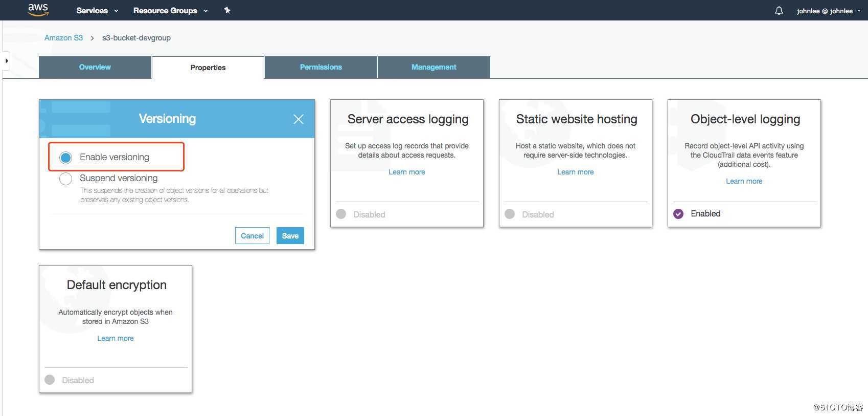Click the AWS logo home icon
Viewport: 868px width, 416px height.
(x=38, y=10)
